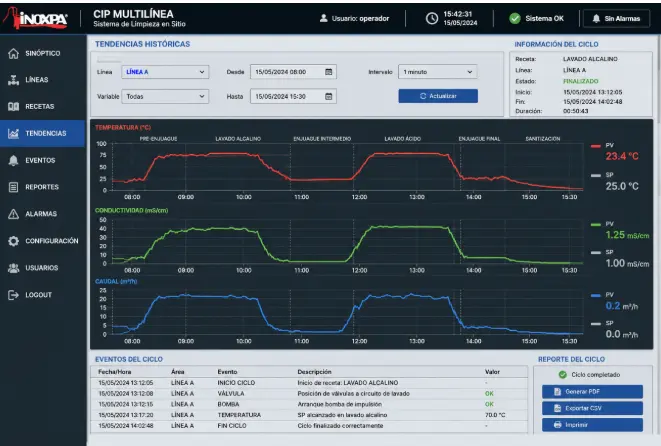Click the Exportar CSV button
661x446 pixels.
(x=592, y=408)
